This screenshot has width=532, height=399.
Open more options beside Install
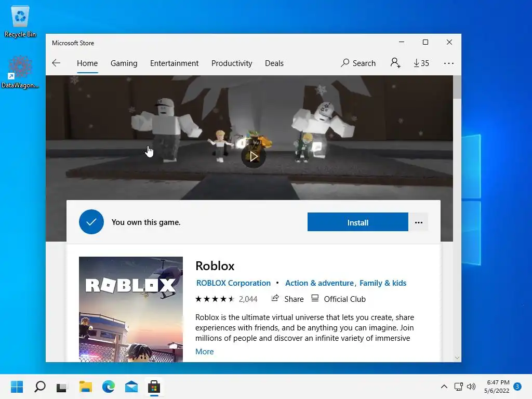click(419, 222)
